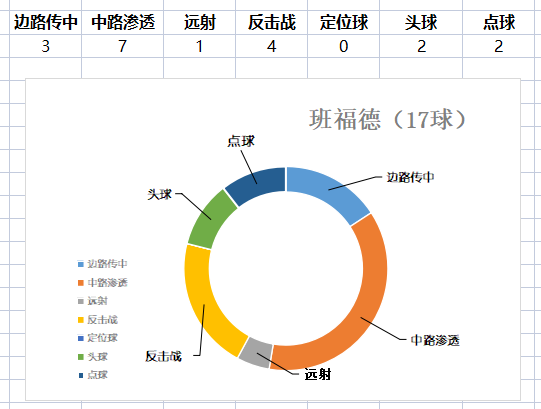Screen dimensions: 541x409
Task: Click the cell with value 4
Action: [x=272, y=46]
